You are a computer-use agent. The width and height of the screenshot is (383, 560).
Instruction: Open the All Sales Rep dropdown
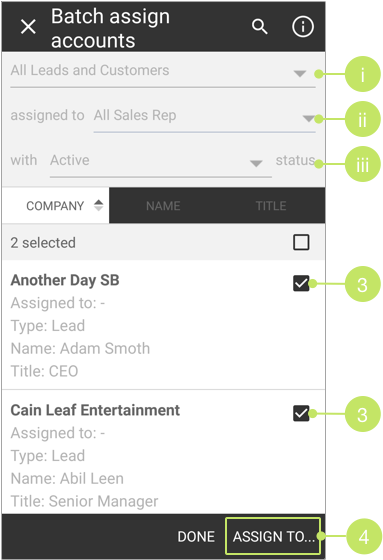tap(204, 116)
